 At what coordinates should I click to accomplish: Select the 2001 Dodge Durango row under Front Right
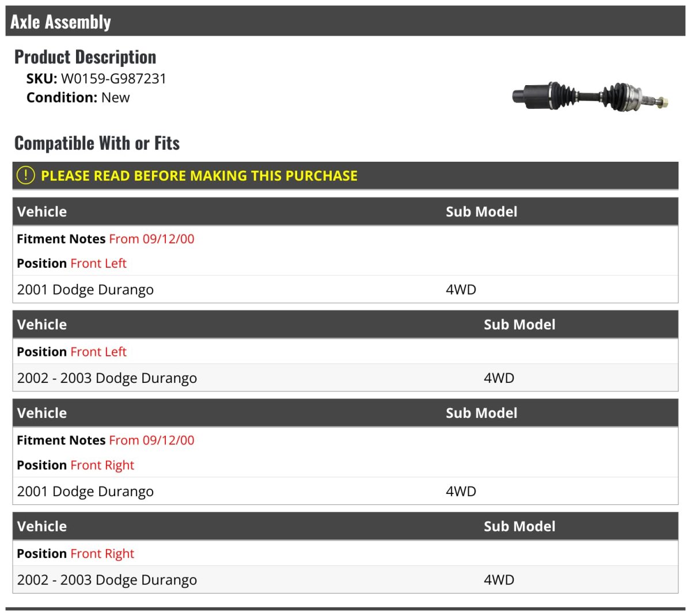click(x=85, y=492)
